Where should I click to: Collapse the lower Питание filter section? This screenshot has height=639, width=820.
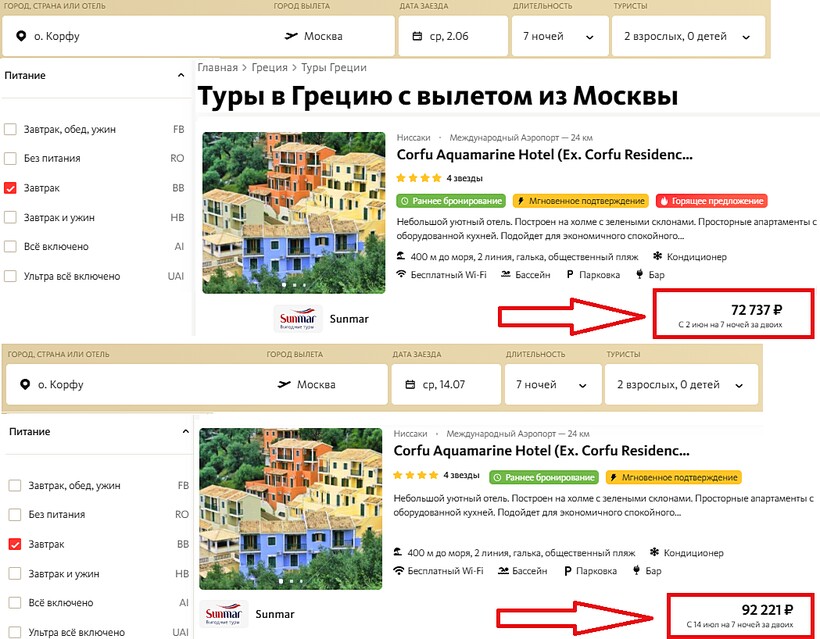[185, 431]
